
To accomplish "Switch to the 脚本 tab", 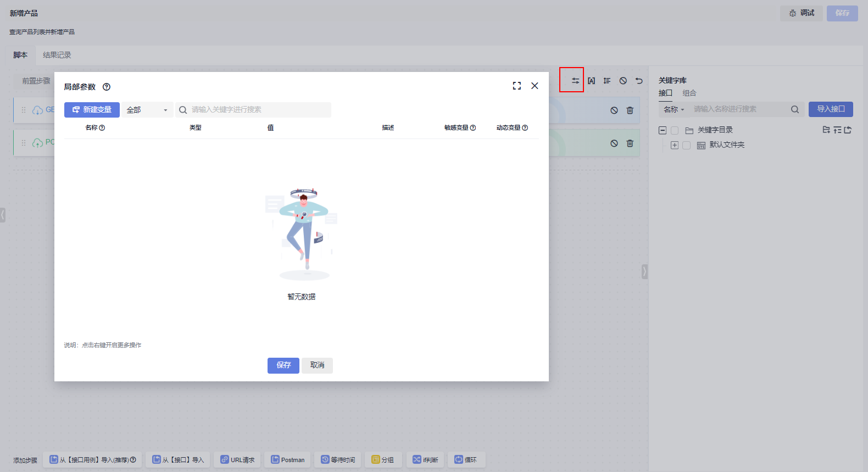I will click(20, 55).
